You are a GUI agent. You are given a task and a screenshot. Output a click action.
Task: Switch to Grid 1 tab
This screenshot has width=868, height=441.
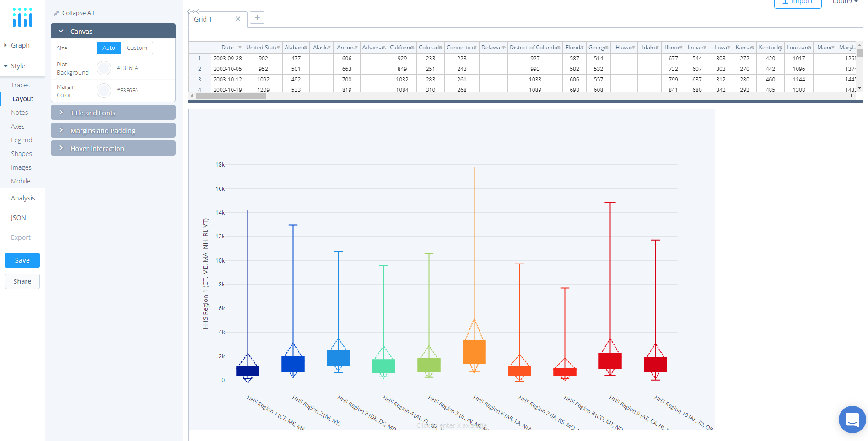coord(203,19)
